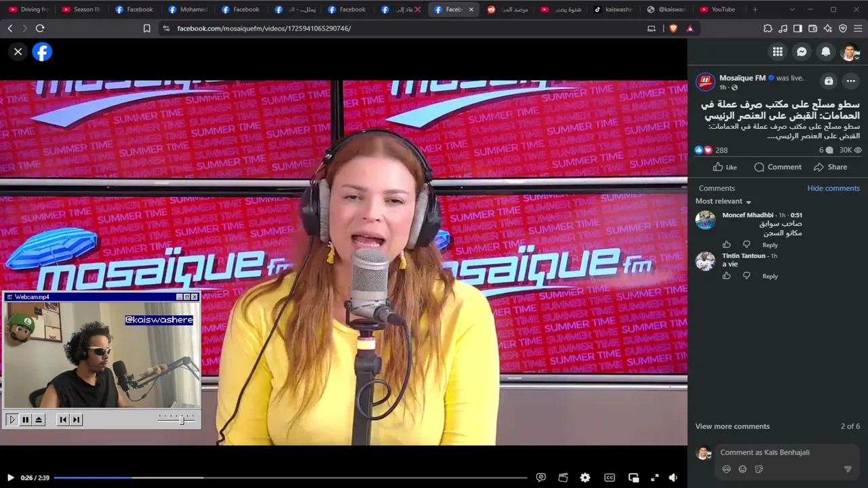
Task: Open a new browser tab
Action: click(755, 9)
